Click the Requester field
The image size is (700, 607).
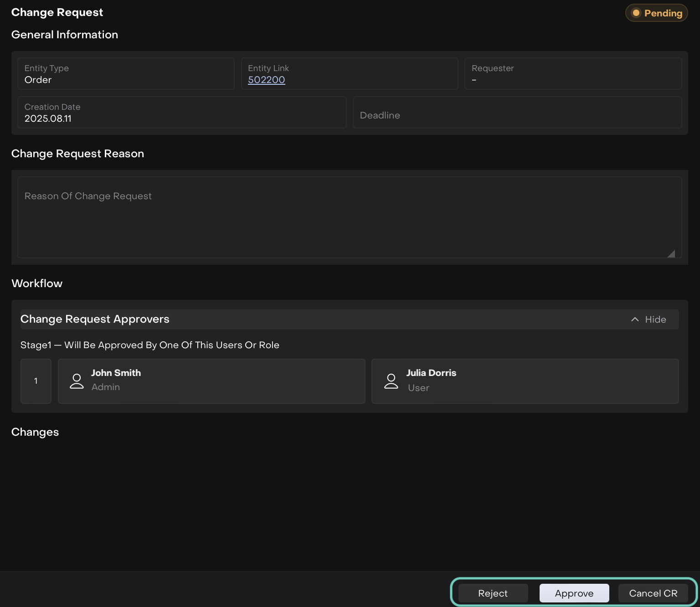pos(573,74)
